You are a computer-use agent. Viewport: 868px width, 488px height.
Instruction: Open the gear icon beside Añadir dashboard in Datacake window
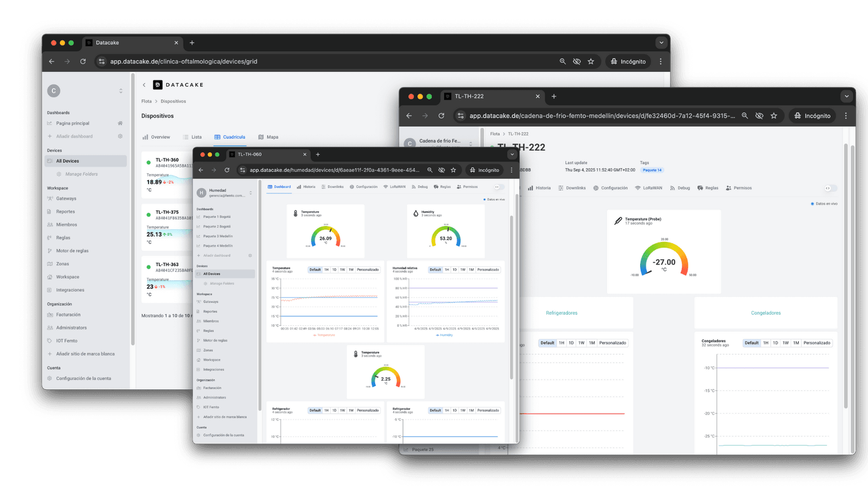pyautogui.click(x=120, y=136)
